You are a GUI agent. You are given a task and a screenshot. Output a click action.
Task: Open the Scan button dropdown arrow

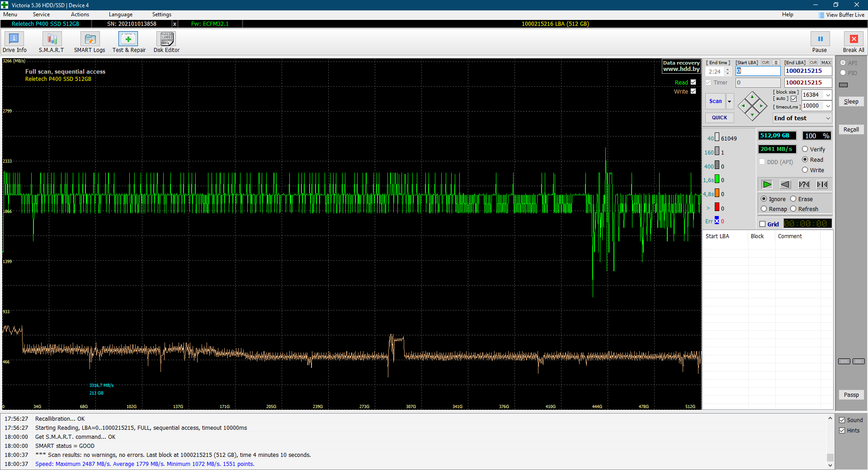[x=730, y=101]
